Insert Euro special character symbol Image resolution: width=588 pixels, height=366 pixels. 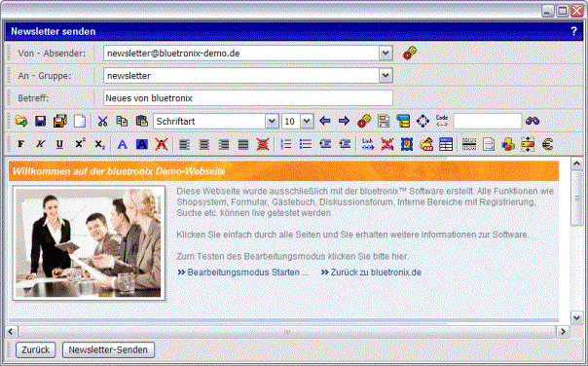pyautogui.click(x=547, y=144)
